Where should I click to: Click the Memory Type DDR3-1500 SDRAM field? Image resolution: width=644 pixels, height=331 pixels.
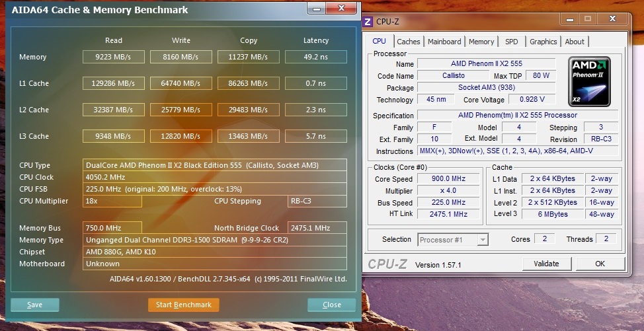tap(214, 240)
